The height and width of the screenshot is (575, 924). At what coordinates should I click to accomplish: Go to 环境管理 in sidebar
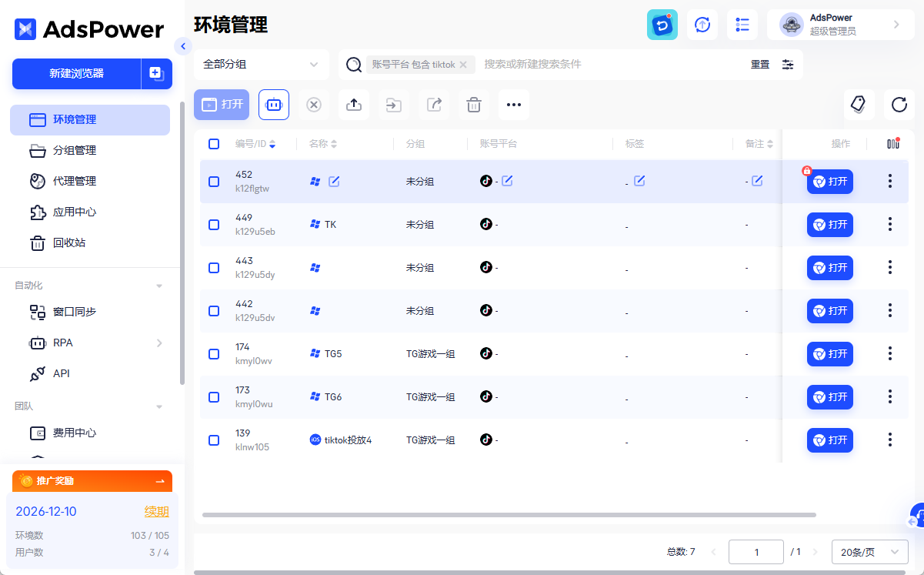coord(90,120)
